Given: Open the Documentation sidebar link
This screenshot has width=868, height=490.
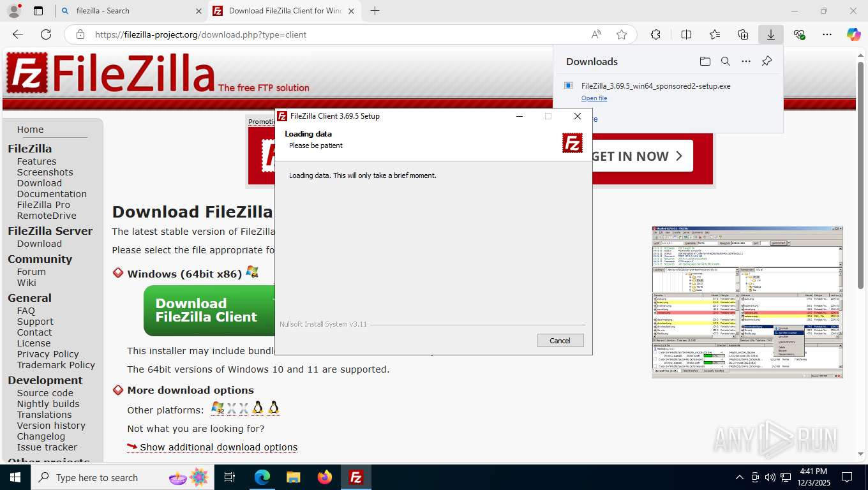Looking at the screenshot, I should (x=52, y=194).
